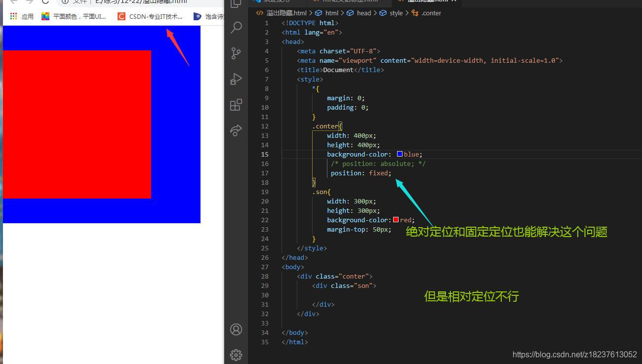Click the '<html lang="en">' line
This screenshot has height=364, width=642.
pyautogui.click(x=312, y=32)
